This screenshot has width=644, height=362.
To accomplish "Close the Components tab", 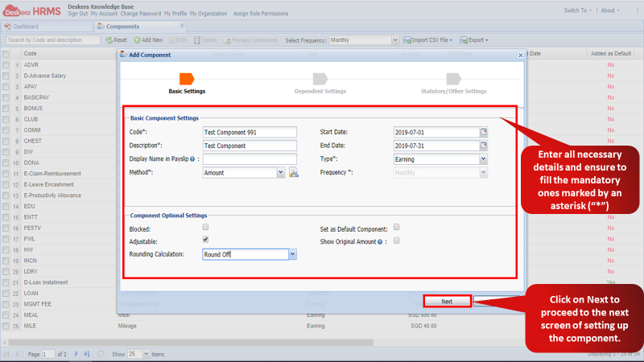I will tap(182, 26).
